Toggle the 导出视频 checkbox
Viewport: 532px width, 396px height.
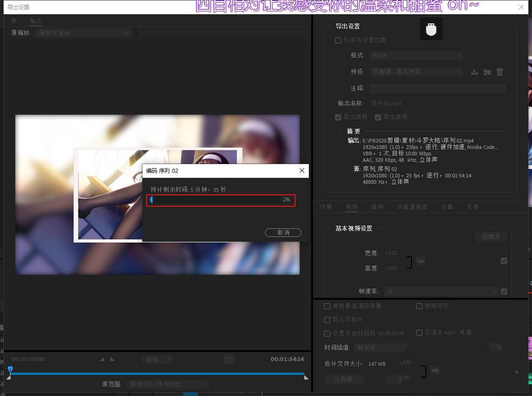pyautogui.click(x=338, y=117)
